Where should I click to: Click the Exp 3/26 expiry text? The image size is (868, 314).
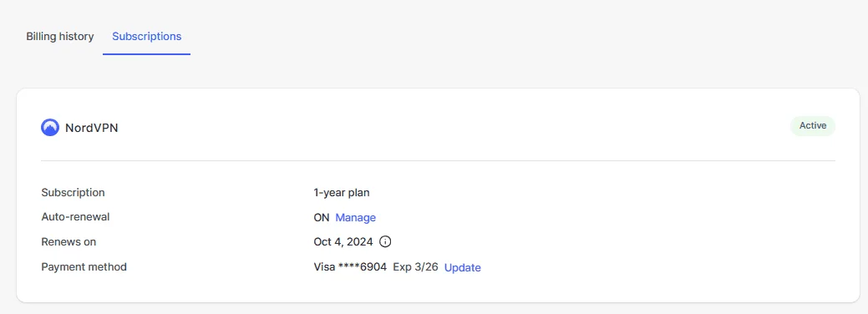coord(416,267)
